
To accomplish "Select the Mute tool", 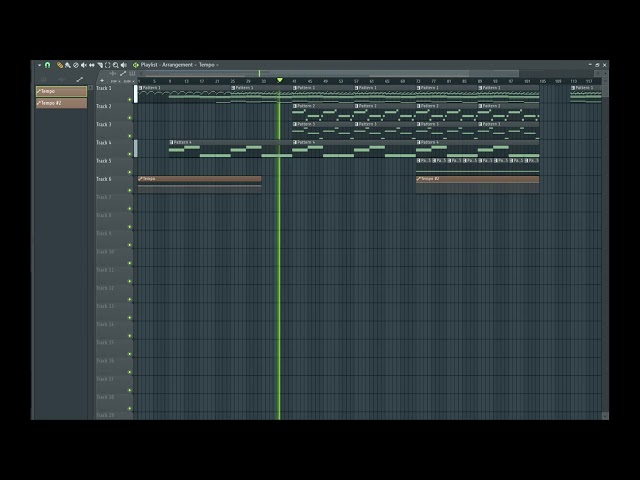I will point(84,65).
